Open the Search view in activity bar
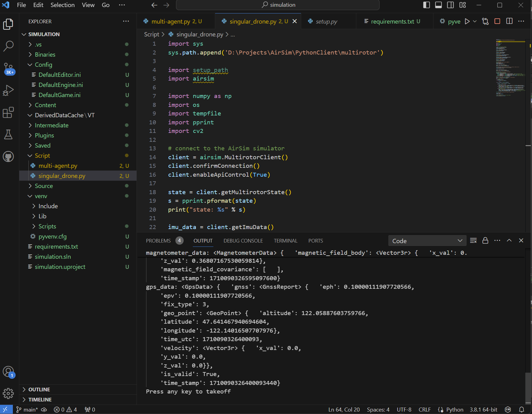The width and height of the screenshot is (532, 414). (x=8, y=46)
